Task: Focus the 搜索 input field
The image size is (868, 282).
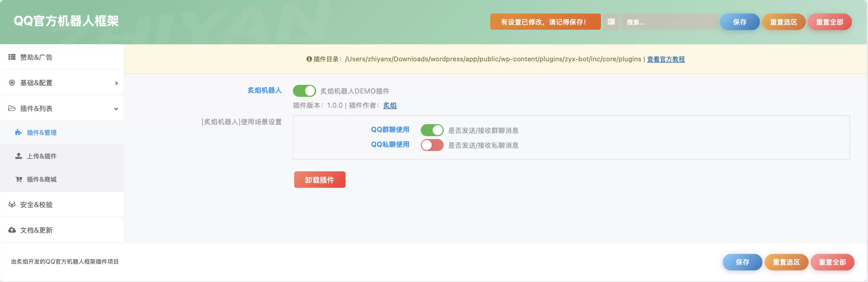Action: [669, 22]
